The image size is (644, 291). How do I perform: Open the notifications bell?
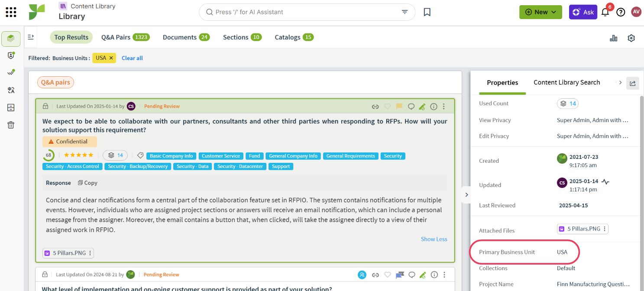pyautogui.click(x=605, y=12)
